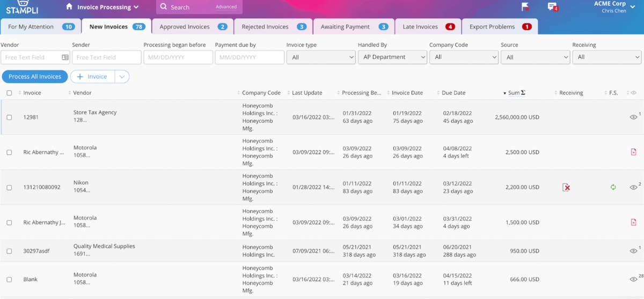644x299 pixels.
Task: Check the select-all checkbox in table header
Action: (9, 93)
